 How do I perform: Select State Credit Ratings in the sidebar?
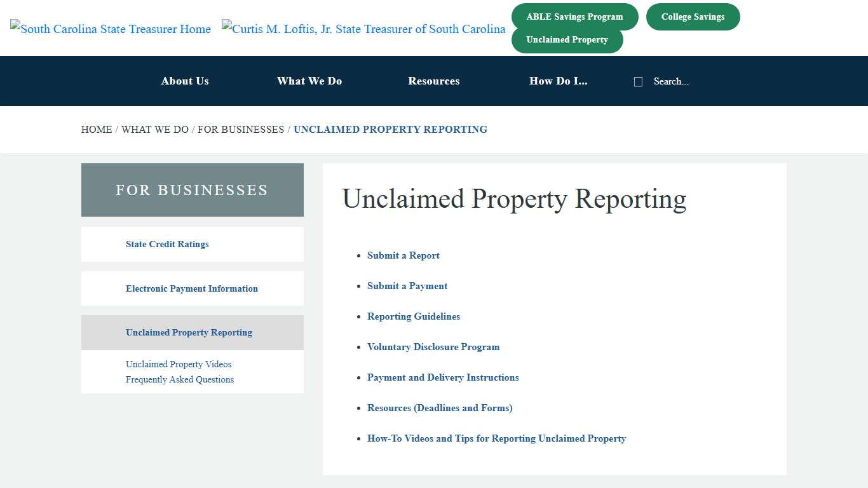click(x=167, y=244)
